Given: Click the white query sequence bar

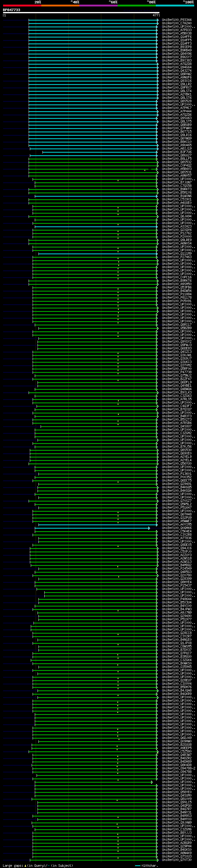Looking at the screenshot, I should coord(81,12).
